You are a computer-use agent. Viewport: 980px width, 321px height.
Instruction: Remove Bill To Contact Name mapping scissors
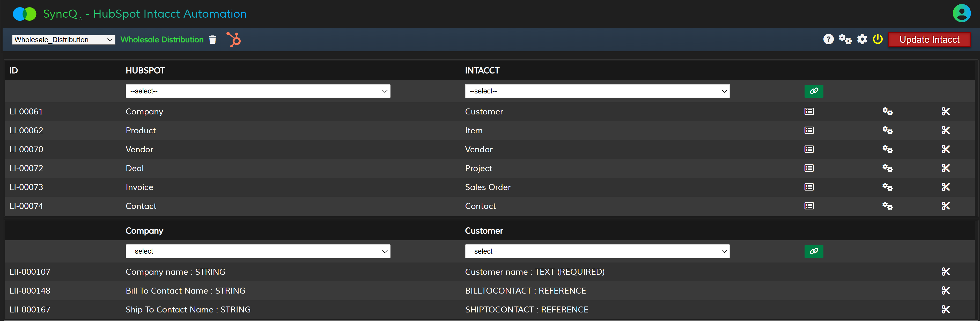[945, 290]
